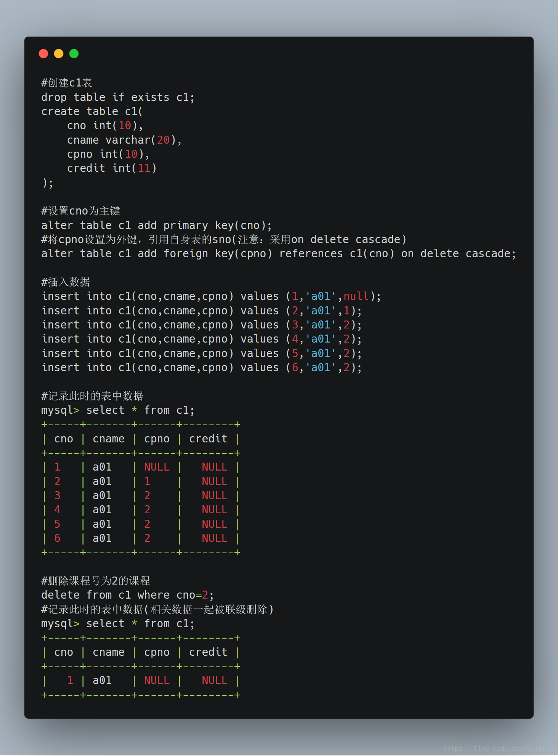This screenshot has width=558, height=756.
Task: Click the red close dot
Action: (43, 54)
